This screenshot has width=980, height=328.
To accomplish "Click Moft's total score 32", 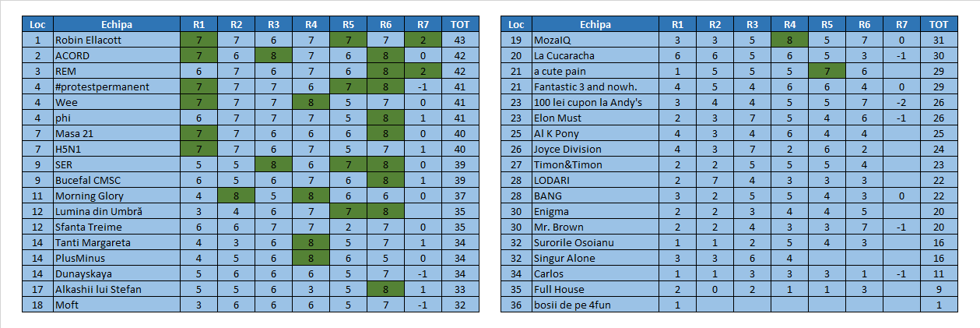I will coord(459,305).
